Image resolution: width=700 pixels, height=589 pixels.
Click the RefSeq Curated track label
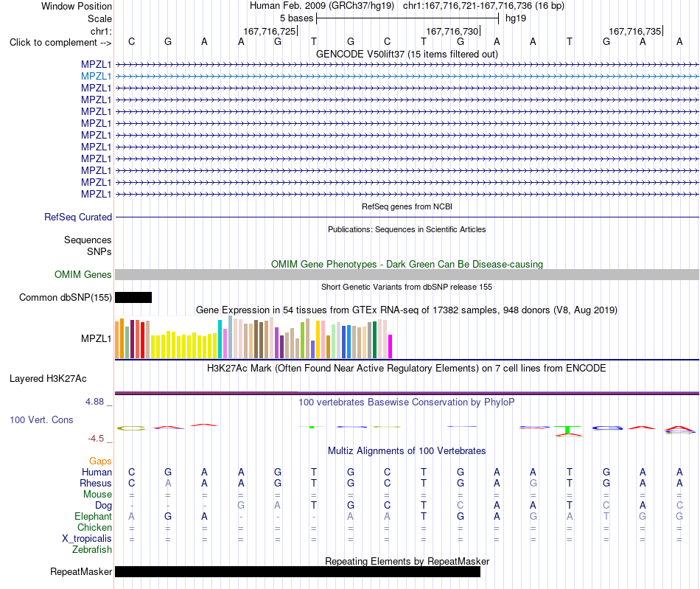[77, 217]
